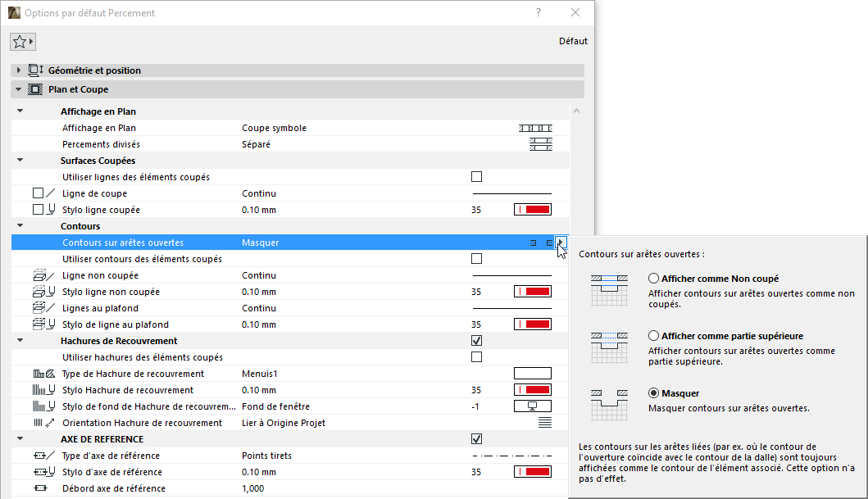Click the Stylo ligne non coupée icon
The image size is (868, 499).
pyautogui.click(x=43, y=292)
